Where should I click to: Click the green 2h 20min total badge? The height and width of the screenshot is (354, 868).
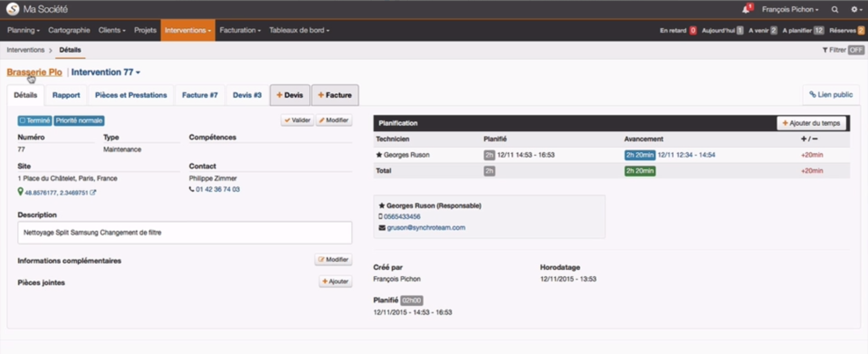639,171
